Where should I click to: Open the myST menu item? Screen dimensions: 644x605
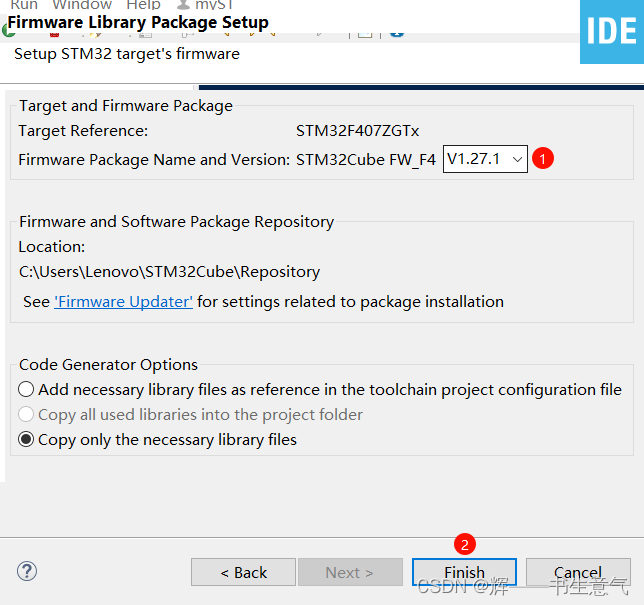pyautogui.click(x=204, y=5)
